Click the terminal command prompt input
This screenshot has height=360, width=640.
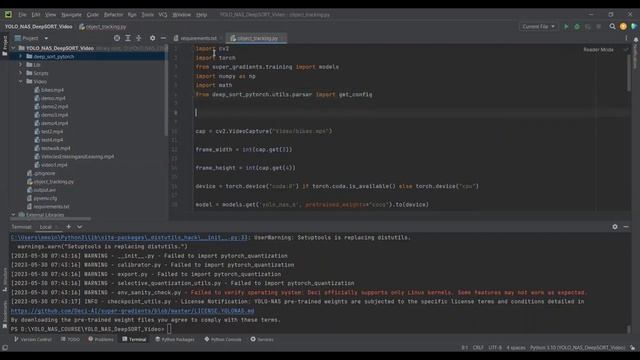coord(169,329)
